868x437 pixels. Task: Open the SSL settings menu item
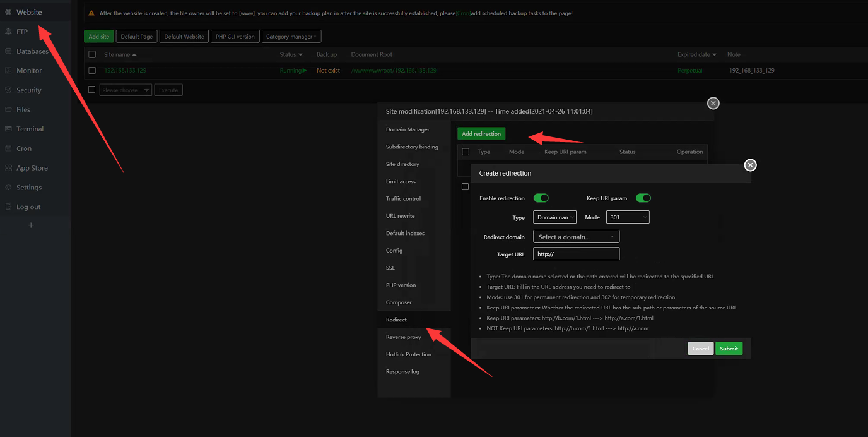[390, 268]
